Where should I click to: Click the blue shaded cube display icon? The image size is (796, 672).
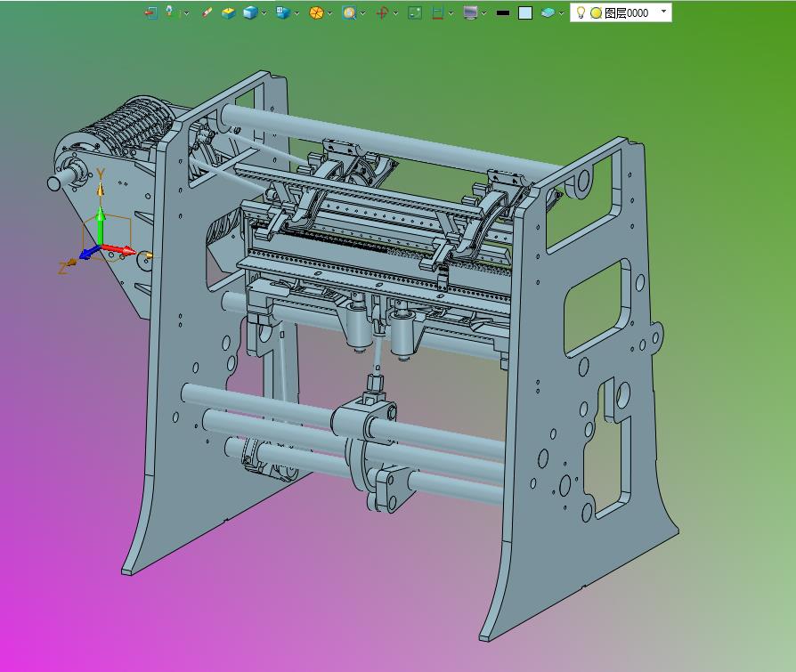coord(250,12)
